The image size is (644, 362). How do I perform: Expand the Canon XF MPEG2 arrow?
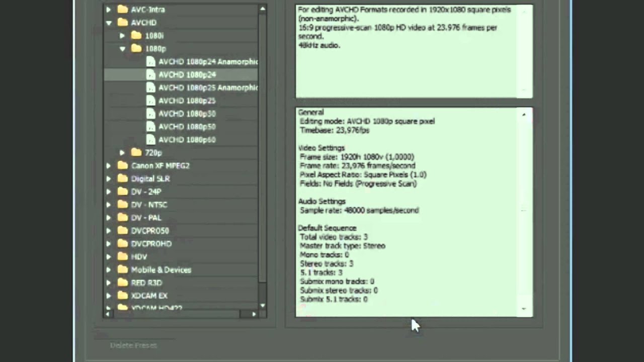tap(109, 165)
